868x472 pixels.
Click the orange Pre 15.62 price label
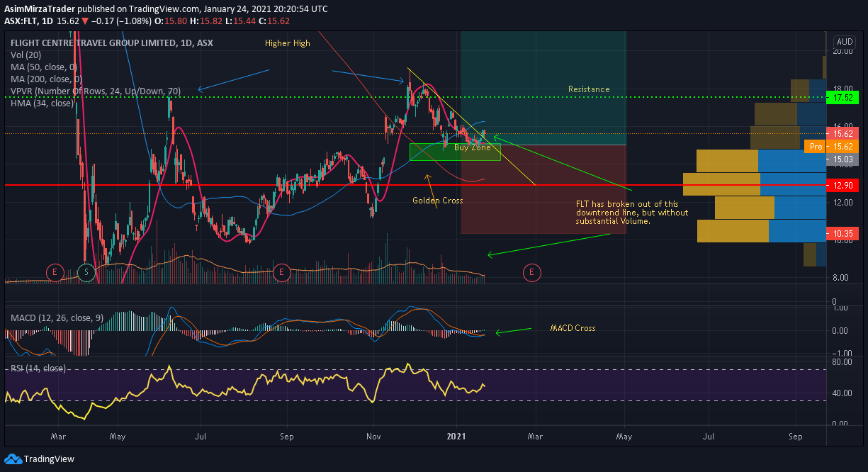point(832,146)
